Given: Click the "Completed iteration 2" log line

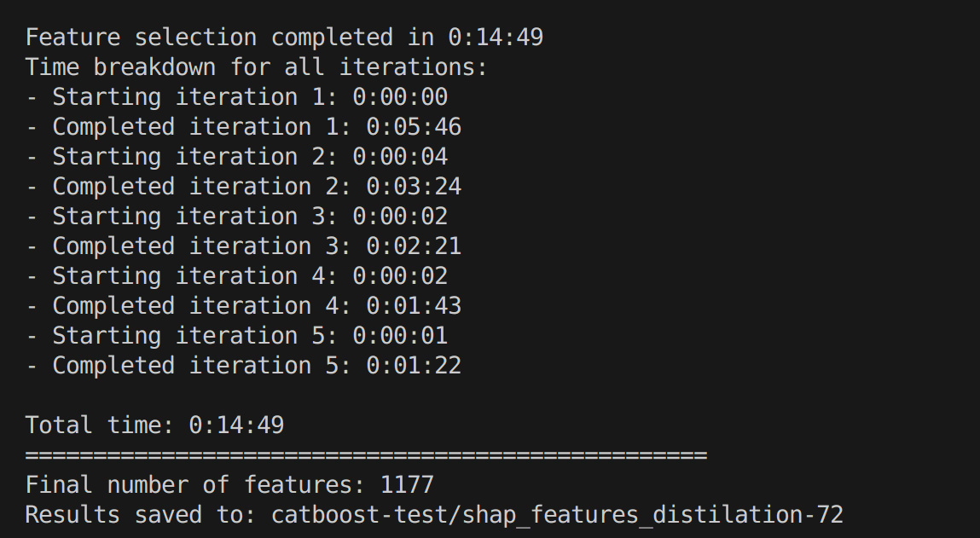Looking at the screenshot, I should pyautogui.click(x=243, y=187).
